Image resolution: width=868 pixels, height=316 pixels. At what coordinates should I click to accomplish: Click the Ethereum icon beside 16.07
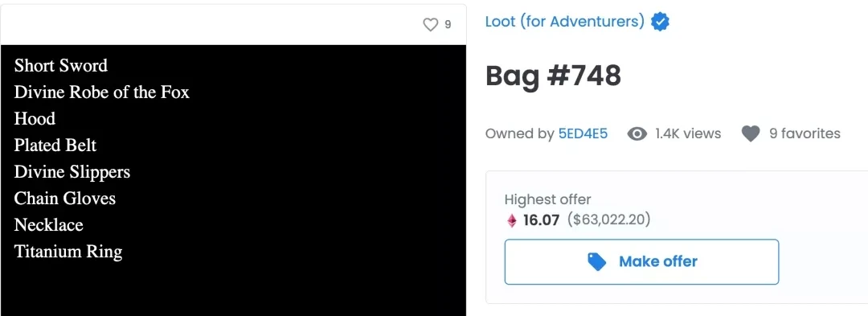click(512, 221)
